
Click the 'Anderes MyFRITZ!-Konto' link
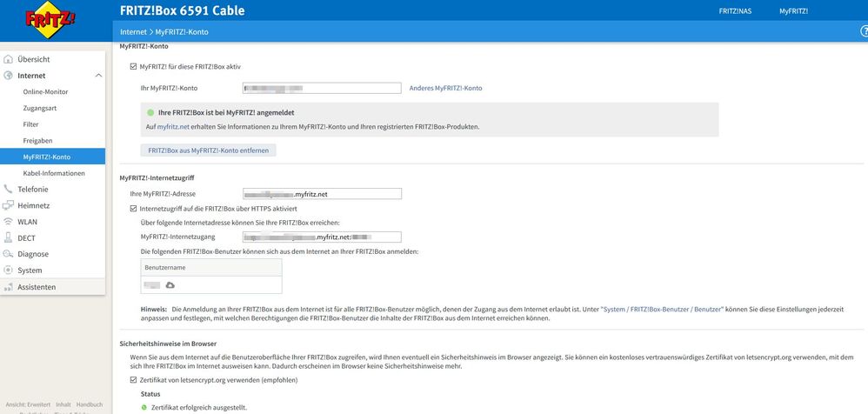(x=445, y=88)
